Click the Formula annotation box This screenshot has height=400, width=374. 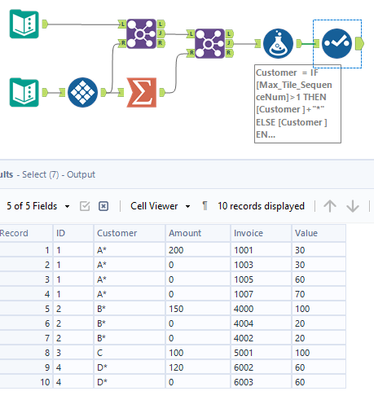click(298, 104)
